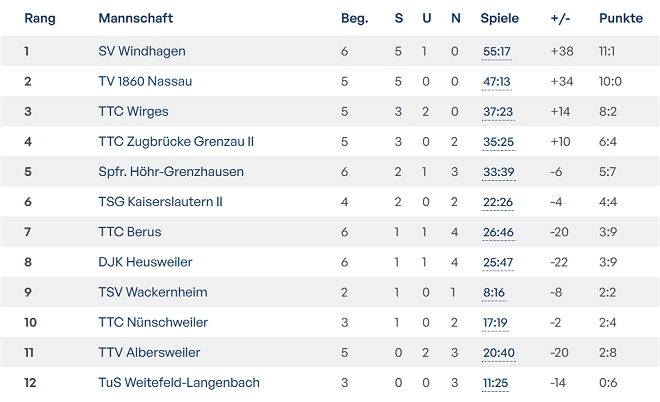Open the 8:16 games score link
Viewport: 660px width, 402px height.
pos(494,292)
